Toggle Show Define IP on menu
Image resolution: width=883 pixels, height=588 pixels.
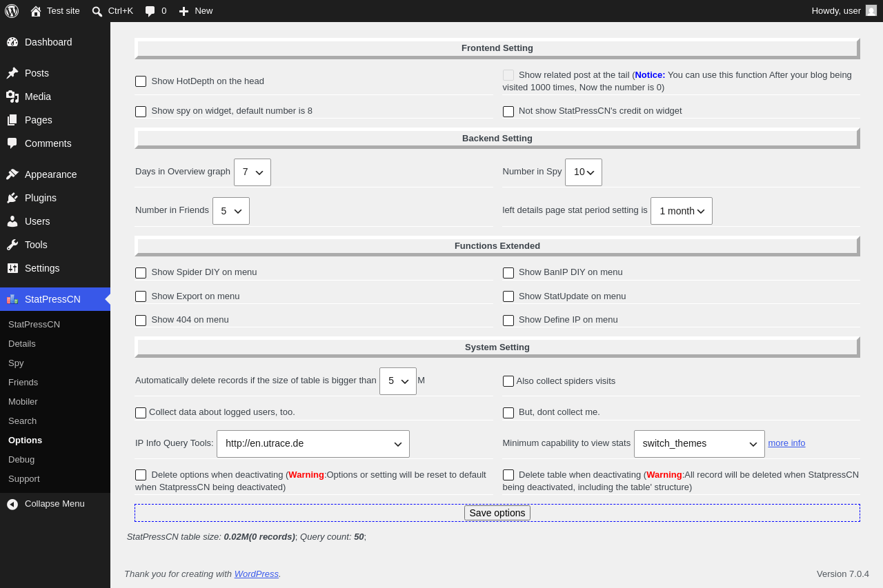(508, 321)
